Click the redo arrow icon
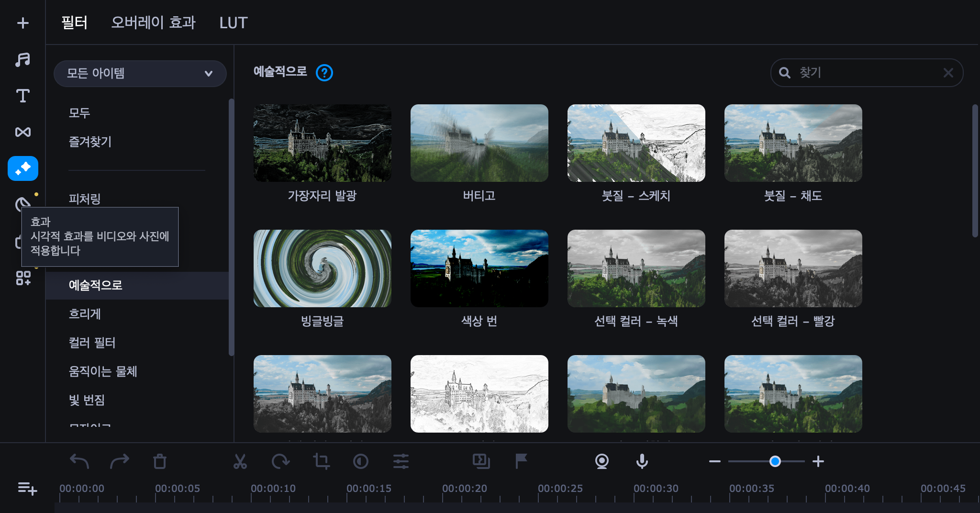980x513 pixels. pos(120,461)
